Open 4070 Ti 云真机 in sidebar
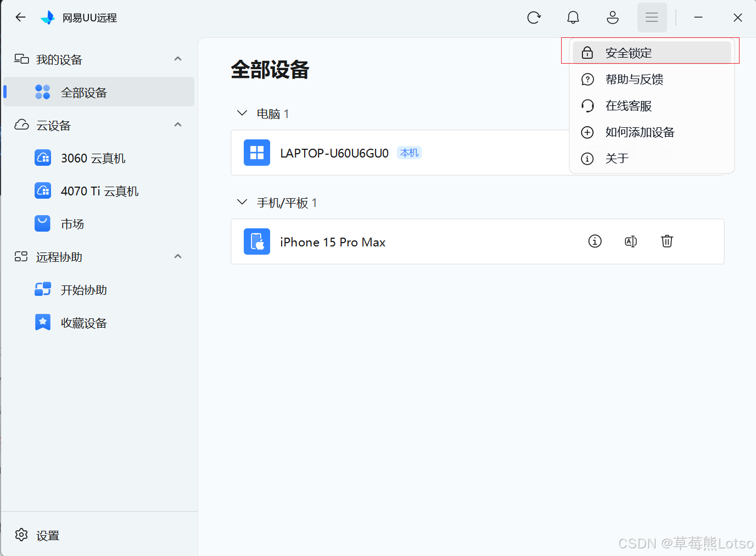756x556 pixels. [99, 191]
